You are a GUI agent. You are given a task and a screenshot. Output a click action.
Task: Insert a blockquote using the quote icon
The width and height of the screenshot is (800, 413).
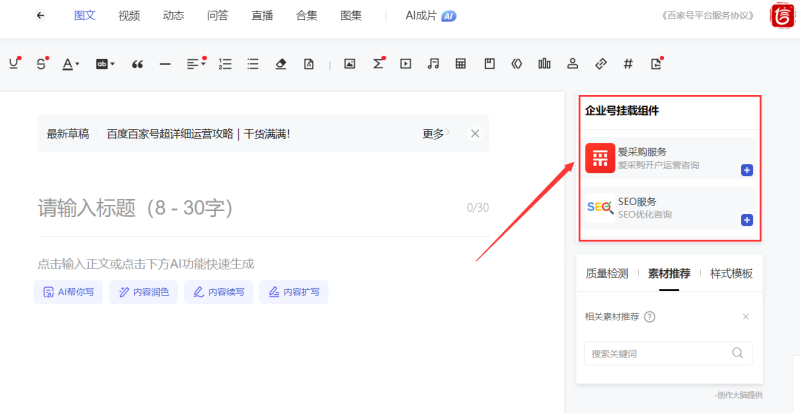click(x=137, y=64)
